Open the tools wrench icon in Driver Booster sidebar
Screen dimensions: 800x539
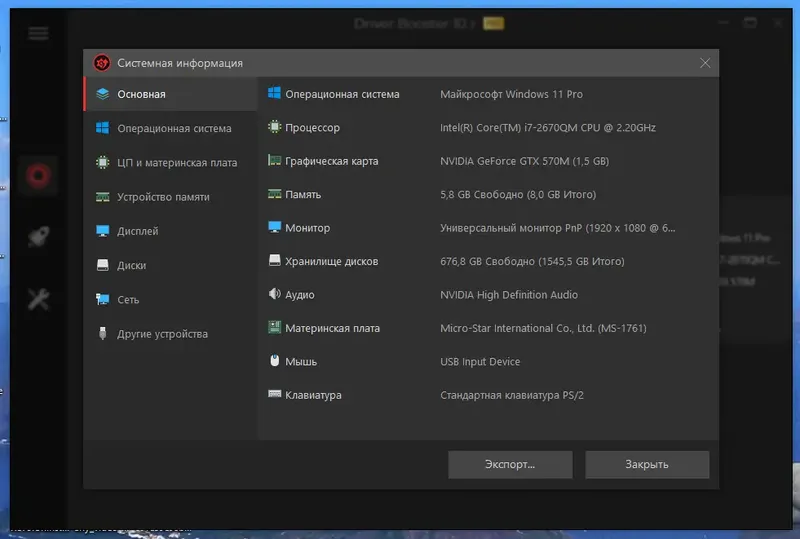[x=38, y=300]
